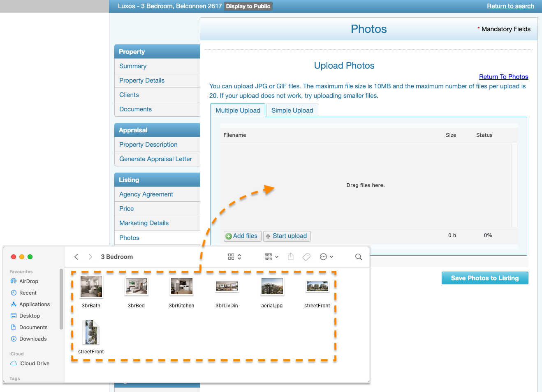The image size is (542, 392).
Task: Click the Finder forward arrow
Action: pyautogui.click(x=90, y=257)
